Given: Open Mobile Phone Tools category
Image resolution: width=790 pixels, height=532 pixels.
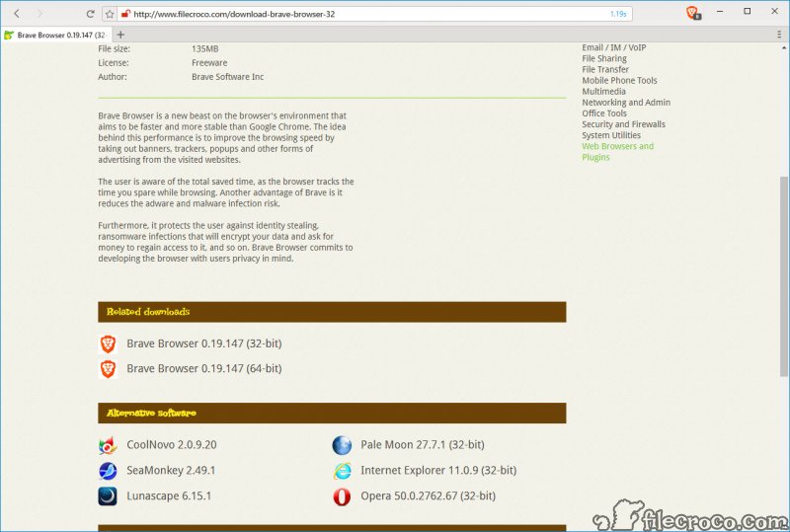Looking at the screenshot, I should [x=619, y=81].
